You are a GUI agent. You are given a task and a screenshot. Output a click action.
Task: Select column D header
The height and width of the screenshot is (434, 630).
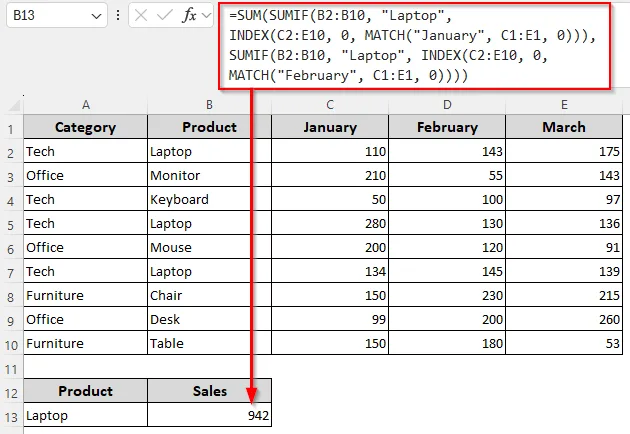click(x=447, y=105)
